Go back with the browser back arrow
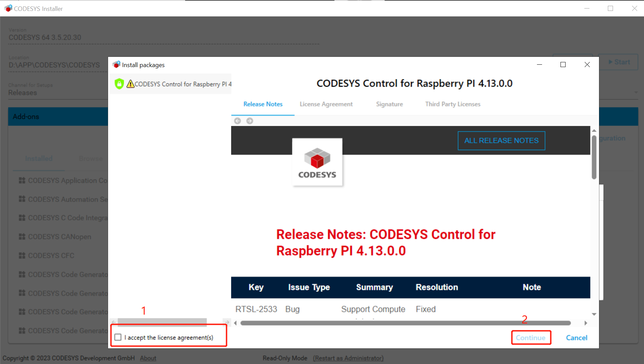The height and width of the screenshot is (364, 644). pos(238,121)
